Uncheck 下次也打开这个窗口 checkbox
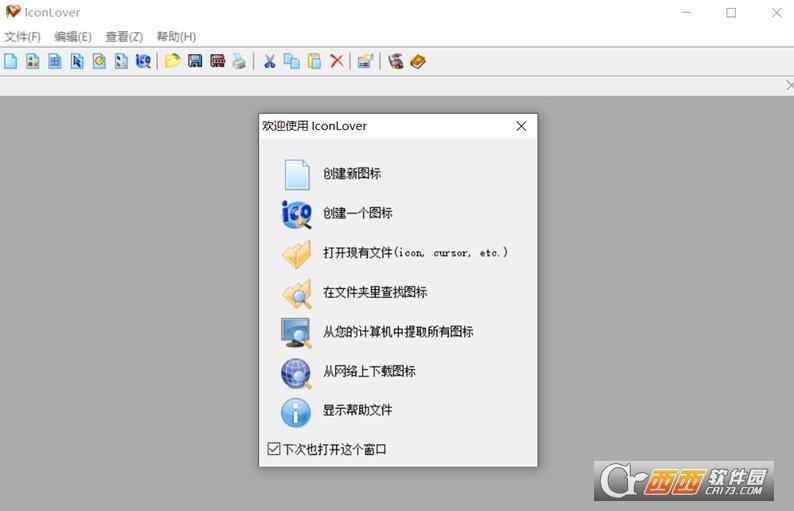 click(x=274, y=449)
